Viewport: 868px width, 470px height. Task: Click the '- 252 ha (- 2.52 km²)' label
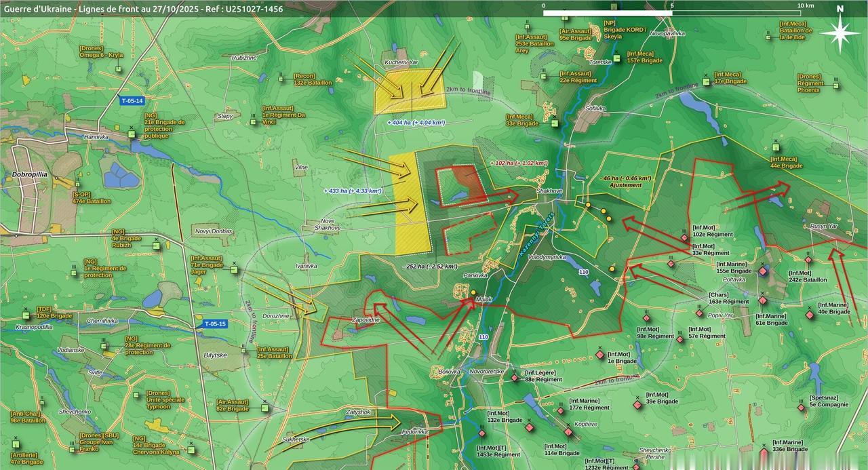coord(429,267)
